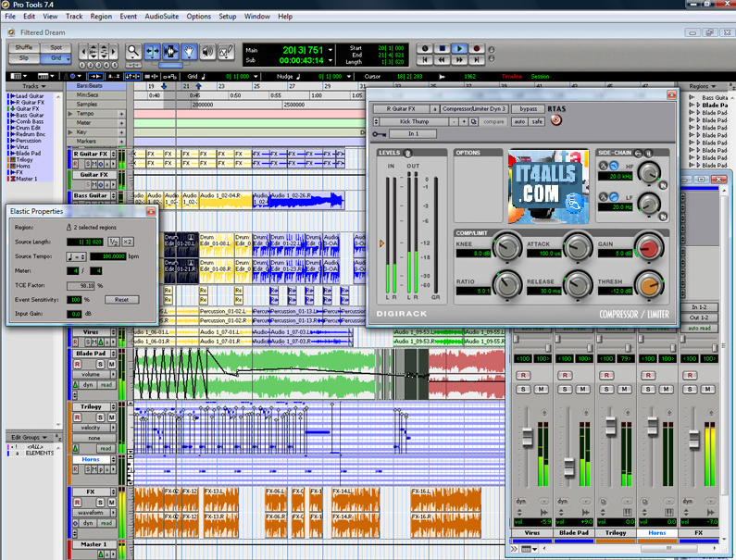This screenshot has height=560, width=736.
Task: Click the x2 source length button
Action: 128,243
